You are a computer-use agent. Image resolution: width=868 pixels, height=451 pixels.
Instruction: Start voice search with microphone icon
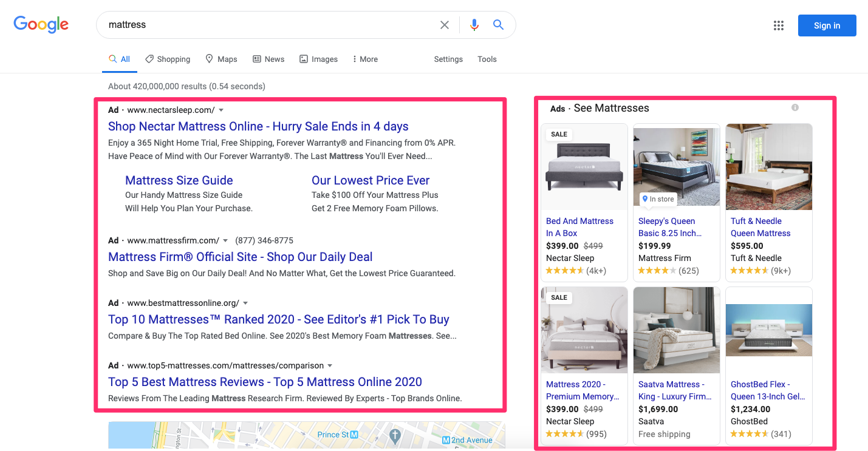pos(474,25)
